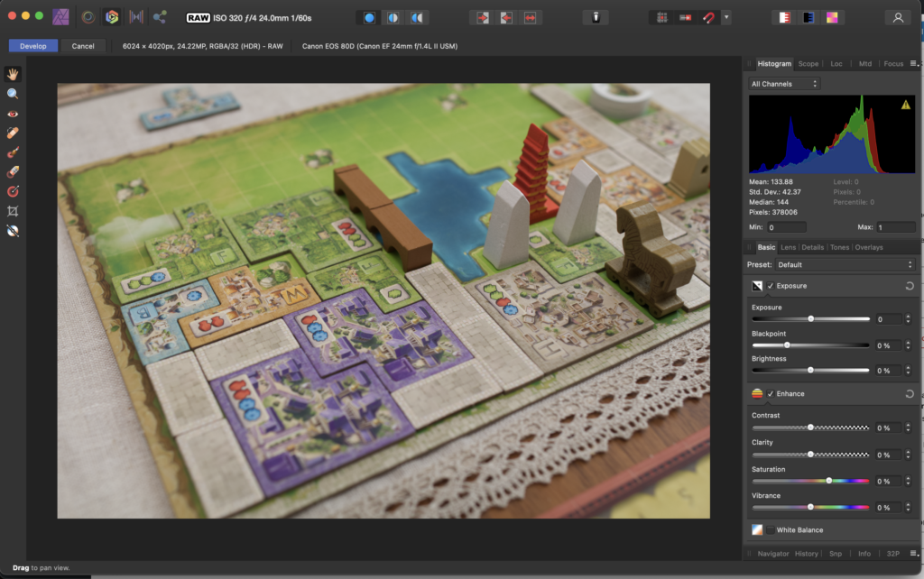Select the Overlay Gradient tool
Viewport: 924px width, 579px height.
pyautogui.click(x=13, y=191)
